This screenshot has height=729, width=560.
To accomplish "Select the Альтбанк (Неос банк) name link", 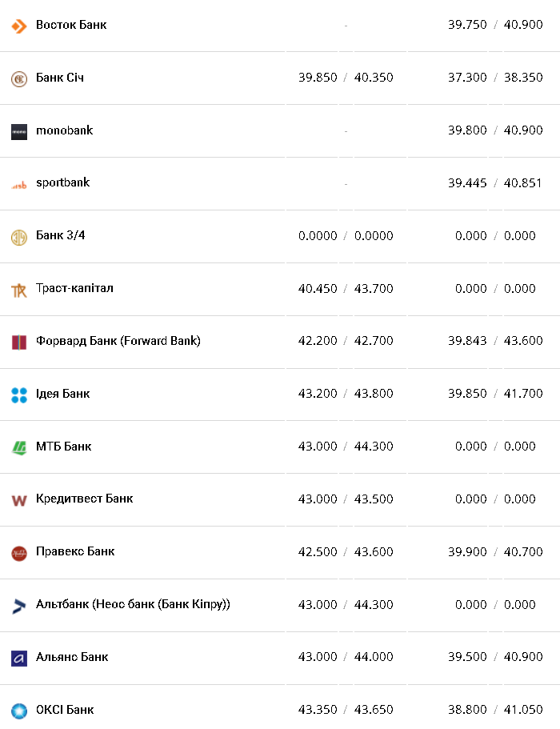I will [133, 604].
